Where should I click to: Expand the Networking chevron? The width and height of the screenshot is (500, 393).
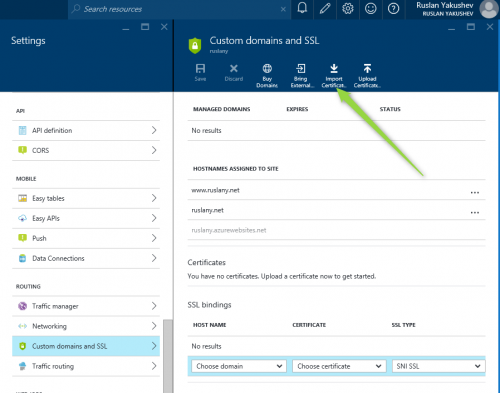154,326
